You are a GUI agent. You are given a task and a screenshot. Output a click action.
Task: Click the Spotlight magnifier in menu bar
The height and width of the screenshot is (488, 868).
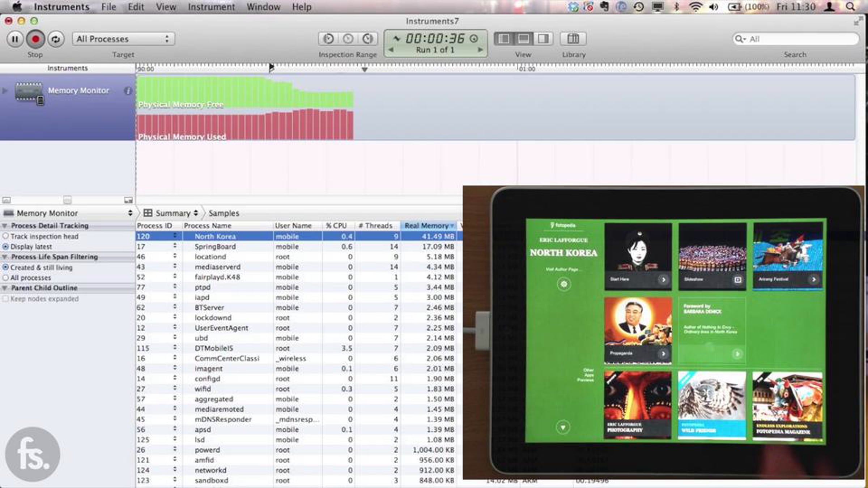[850, 7]
